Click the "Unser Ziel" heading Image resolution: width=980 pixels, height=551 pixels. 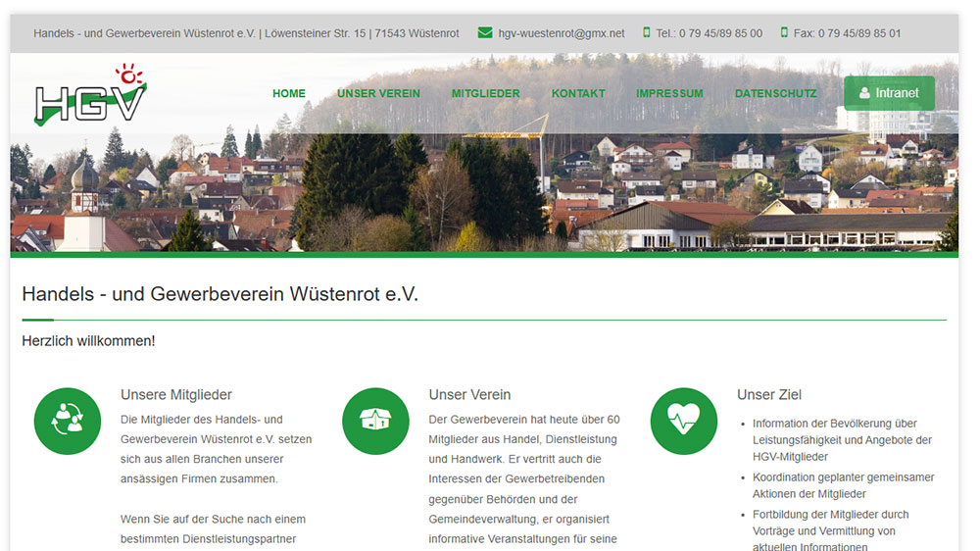(x=769, y=395)
